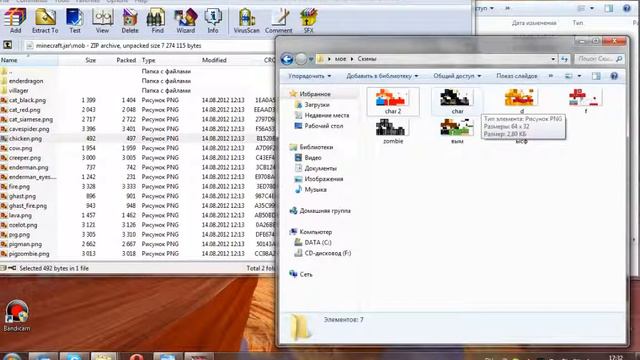
Task: Show more Explorer toolbar commands chevron
Action: tap(551, 76)
